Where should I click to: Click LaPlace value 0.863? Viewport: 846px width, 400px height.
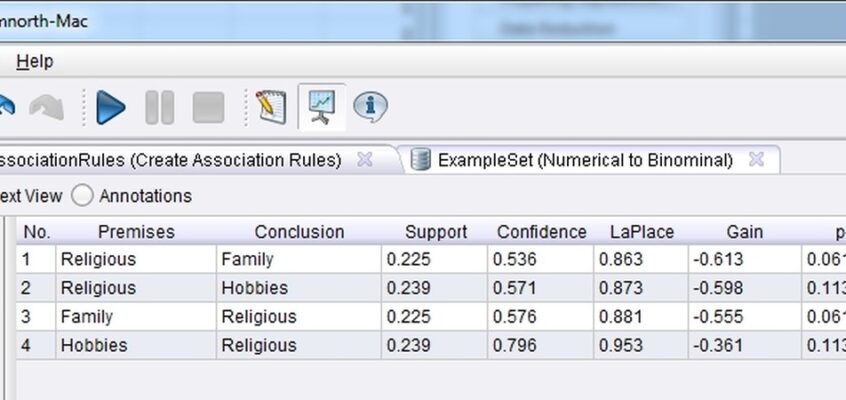(642, 260)
